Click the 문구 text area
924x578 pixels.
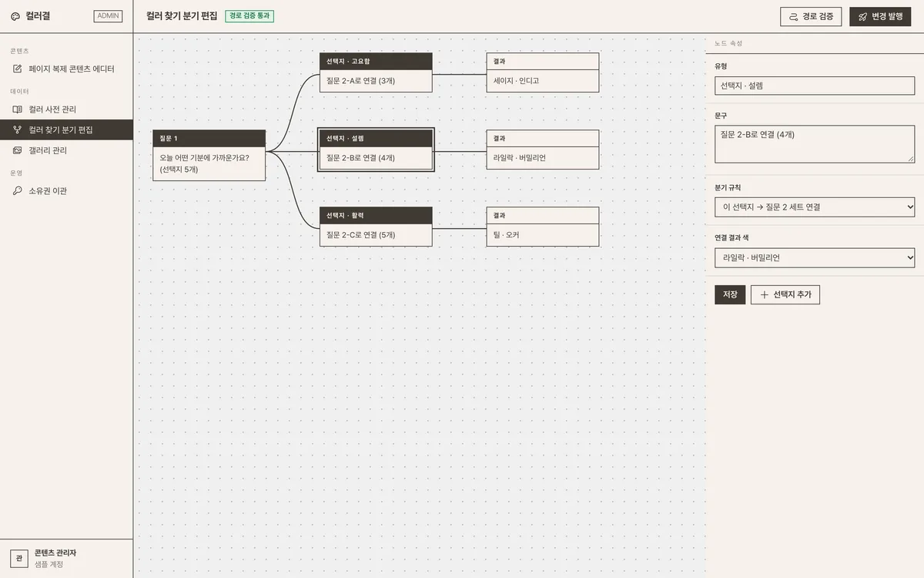pos(815,144)
